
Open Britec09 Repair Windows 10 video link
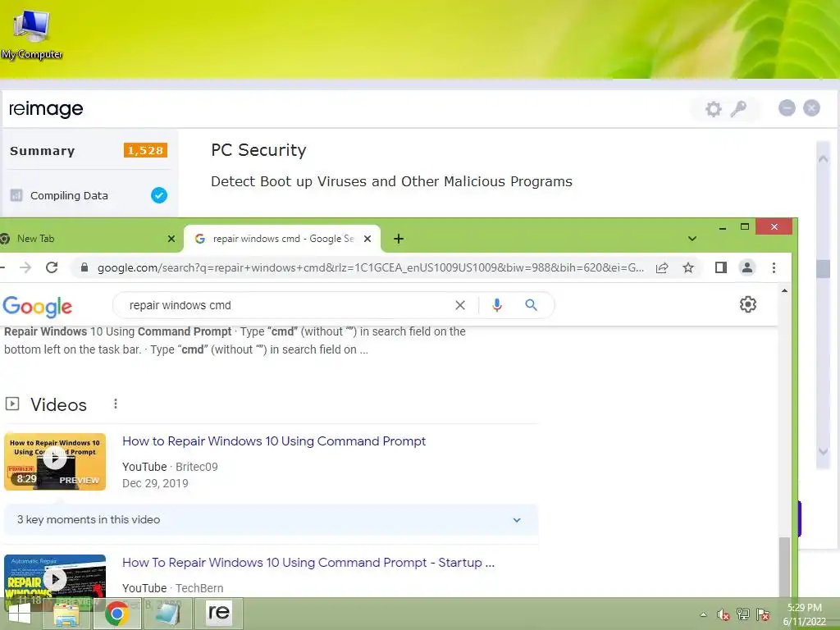[x=274, y=441]
